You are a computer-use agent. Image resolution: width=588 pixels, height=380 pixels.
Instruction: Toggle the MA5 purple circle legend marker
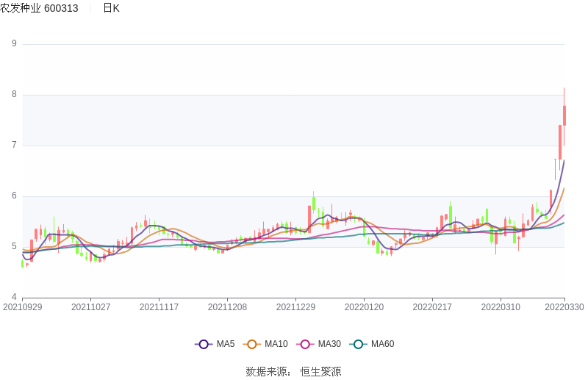point(204,344)
